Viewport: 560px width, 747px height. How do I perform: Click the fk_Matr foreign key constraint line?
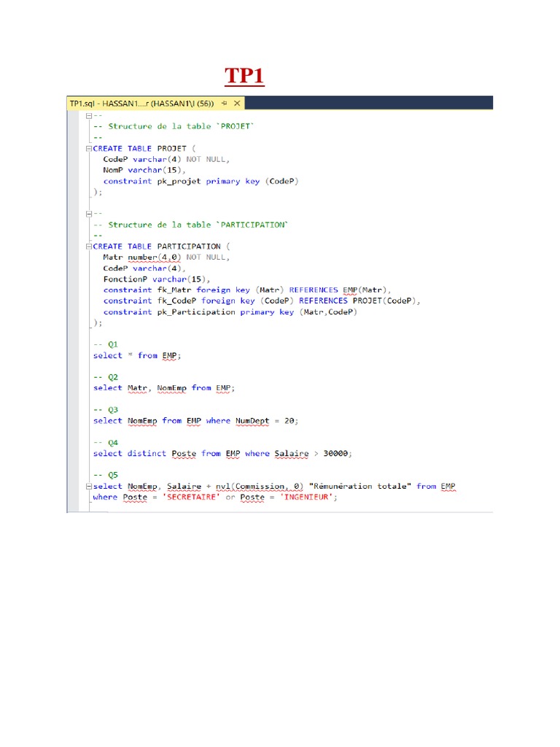tap(247, 290)
